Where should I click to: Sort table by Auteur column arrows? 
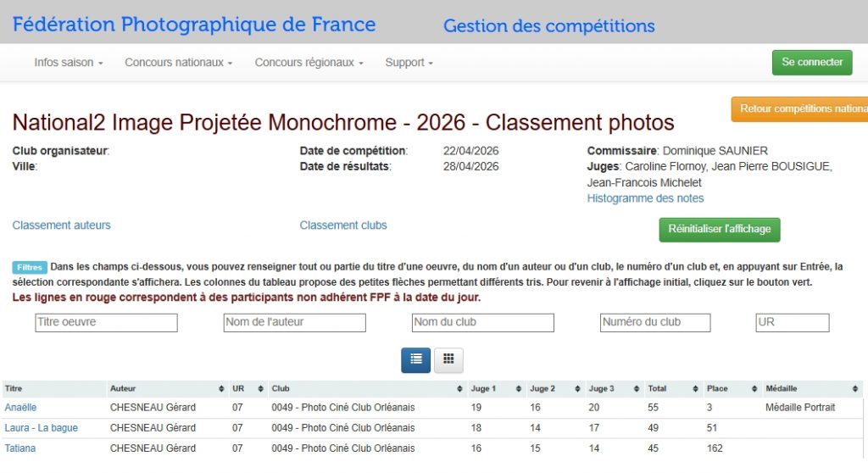(221, 389)
